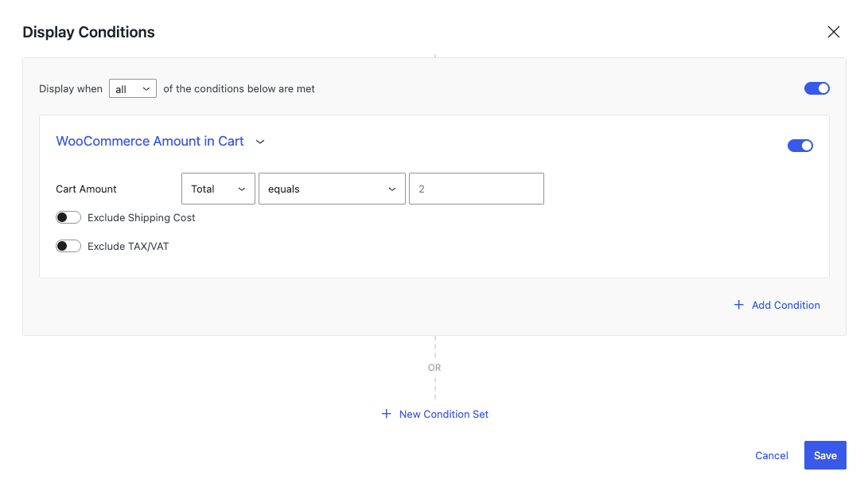Save the display conditions
Screen dimensions: 868x491
[x=825, y=455]
